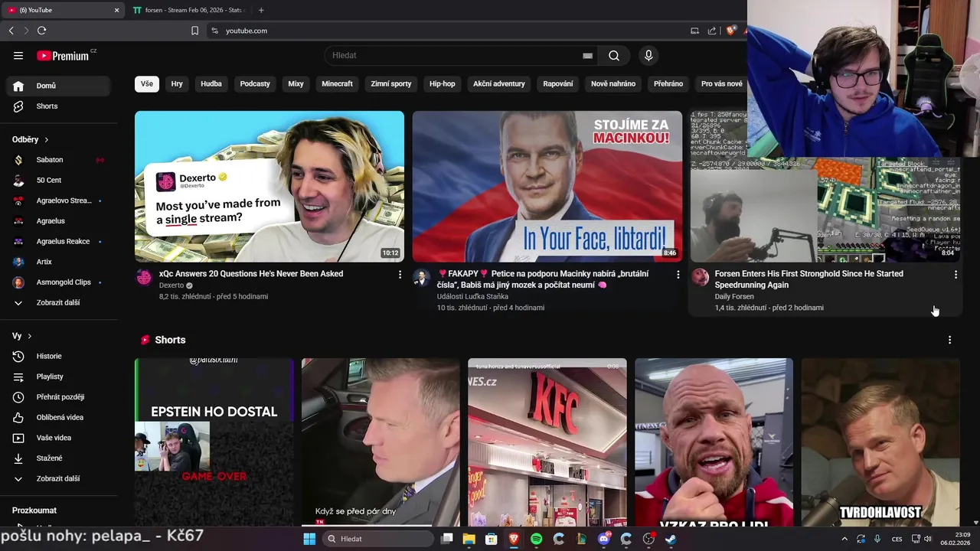Open Spotify from taskbar
This screenshot has height=551, width=980.
[x=536, y=539]
